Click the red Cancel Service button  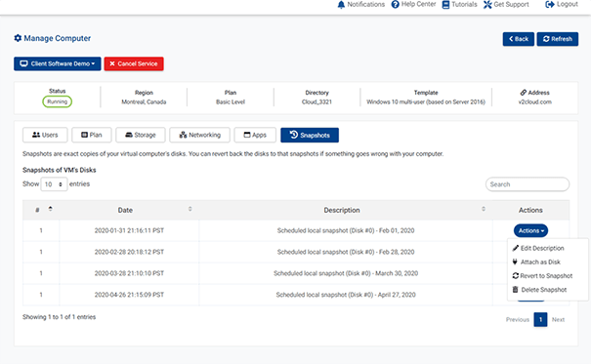click(x=134, y=63)
